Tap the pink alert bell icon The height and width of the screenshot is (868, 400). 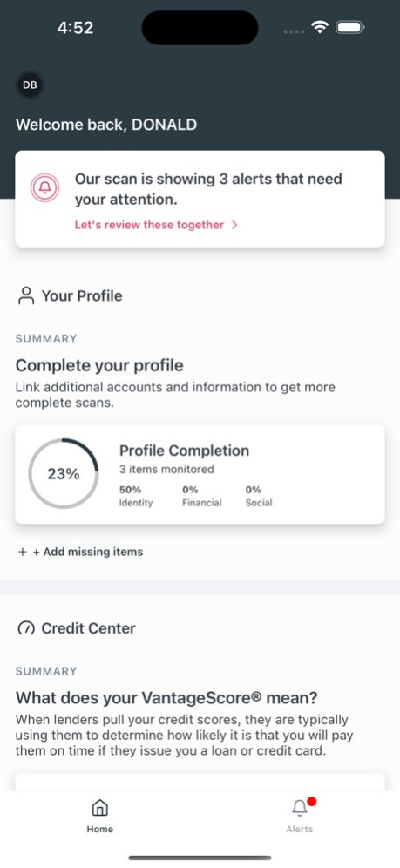[45, 187]
